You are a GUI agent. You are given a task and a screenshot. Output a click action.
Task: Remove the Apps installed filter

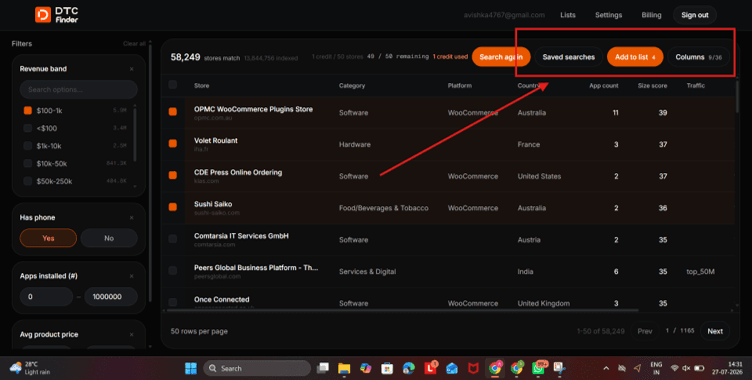point(131,276)
